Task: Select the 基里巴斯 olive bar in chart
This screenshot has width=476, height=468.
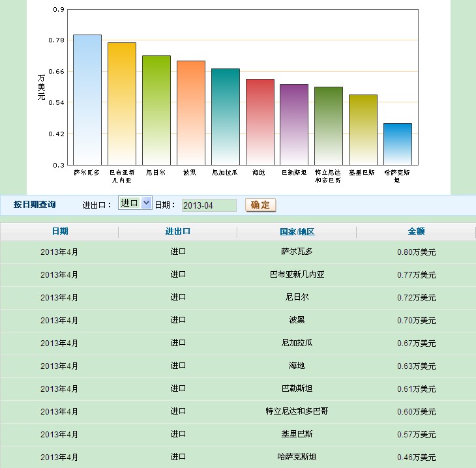Action: tap(363, 130)
